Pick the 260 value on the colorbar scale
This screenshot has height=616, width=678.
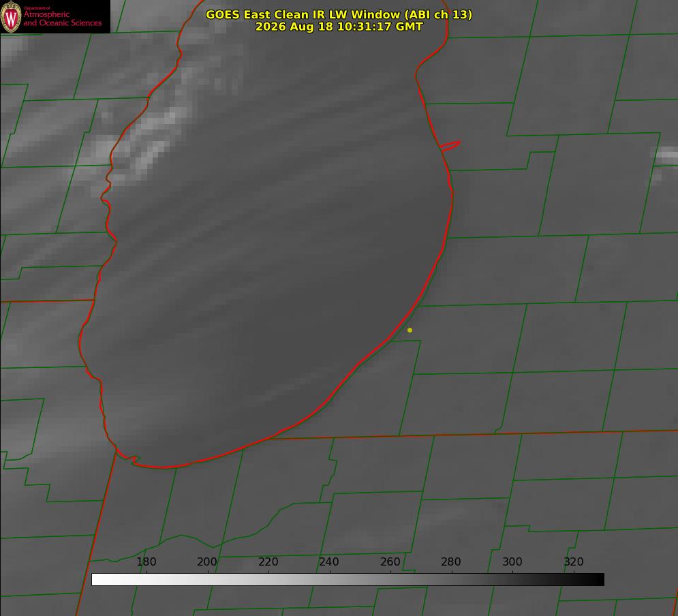390,561
